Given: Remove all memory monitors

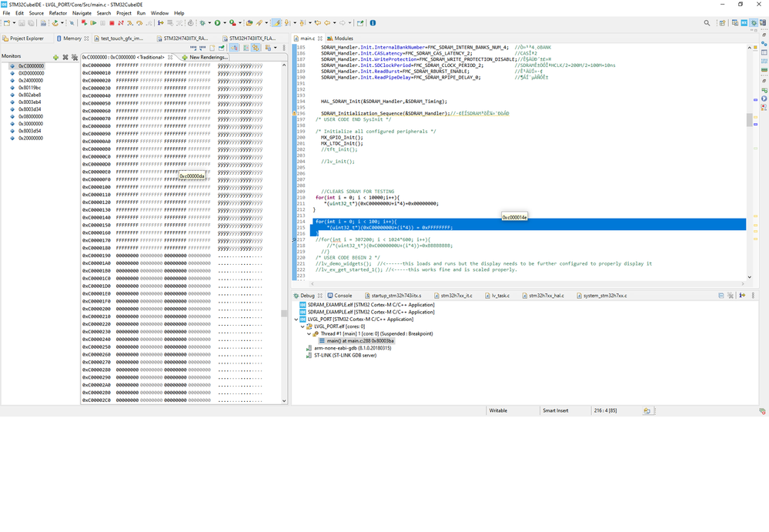Looking at the screenshot, I should pos(75,58).
